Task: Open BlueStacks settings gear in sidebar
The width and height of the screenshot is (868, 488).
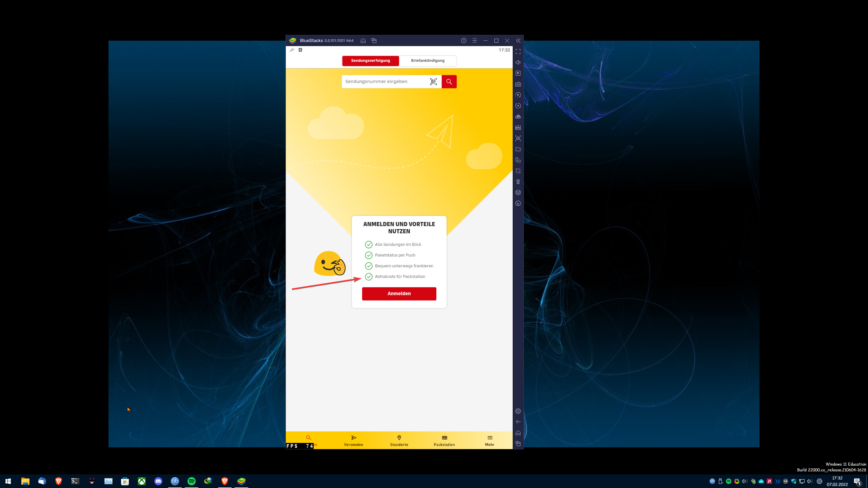Action: [x=518, y=411]
